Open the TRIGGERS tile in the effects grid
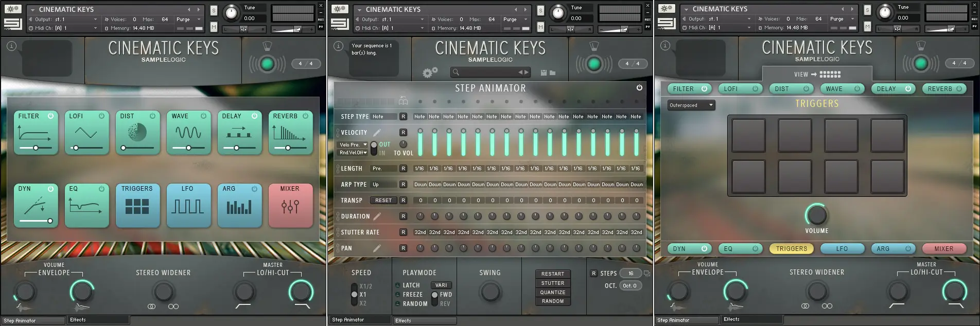 [137, 206]
